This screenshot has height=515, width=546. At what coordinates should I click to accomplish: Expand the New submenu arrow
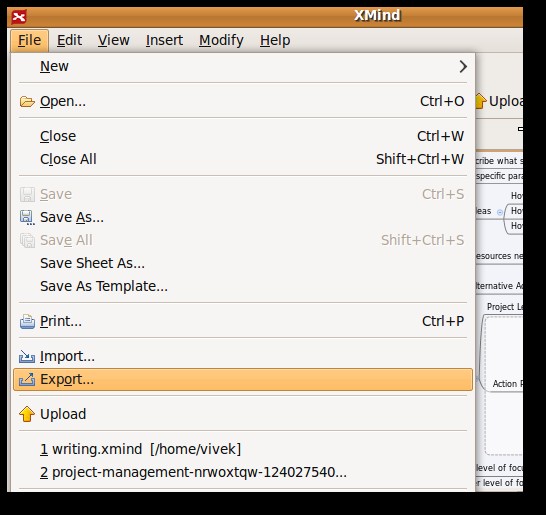[x=463, y=67]
